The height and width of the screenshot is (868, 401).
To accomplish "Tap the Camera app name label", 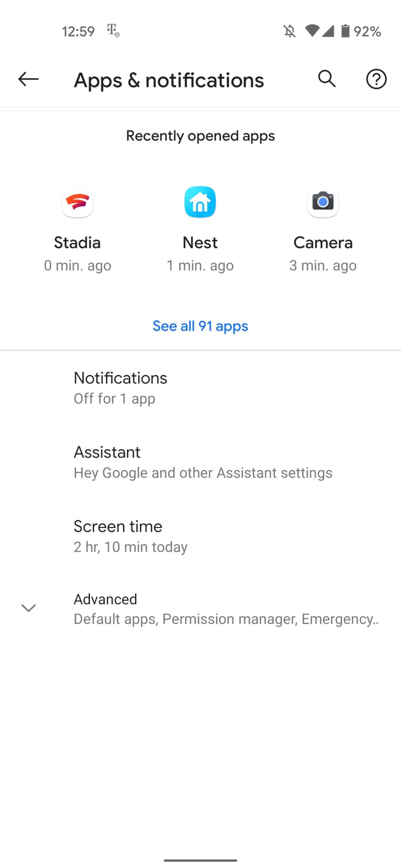I will click(x=323, y=243).
